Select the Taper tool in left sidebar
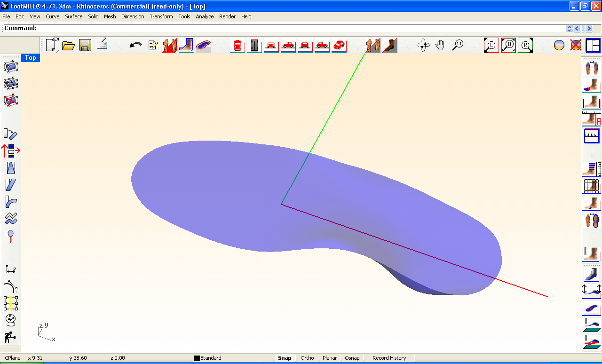This screenshot has width=602, height=364. 11,167
